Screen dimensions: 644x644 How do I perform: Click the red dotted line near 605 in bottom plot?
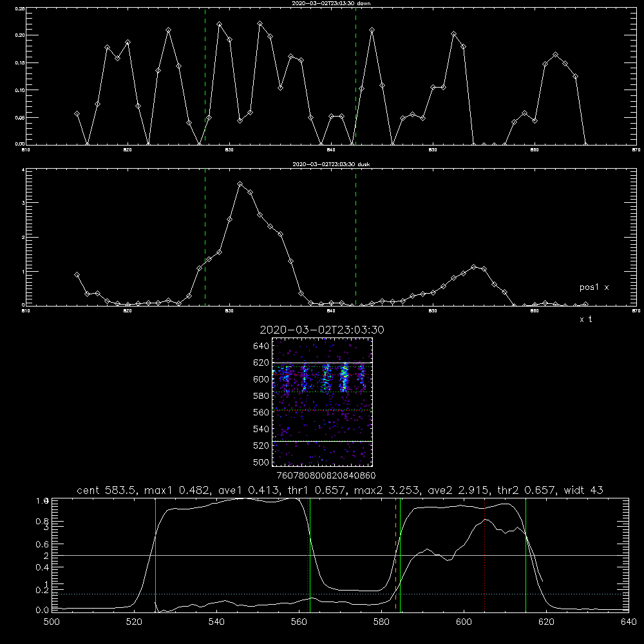point(485,554)
